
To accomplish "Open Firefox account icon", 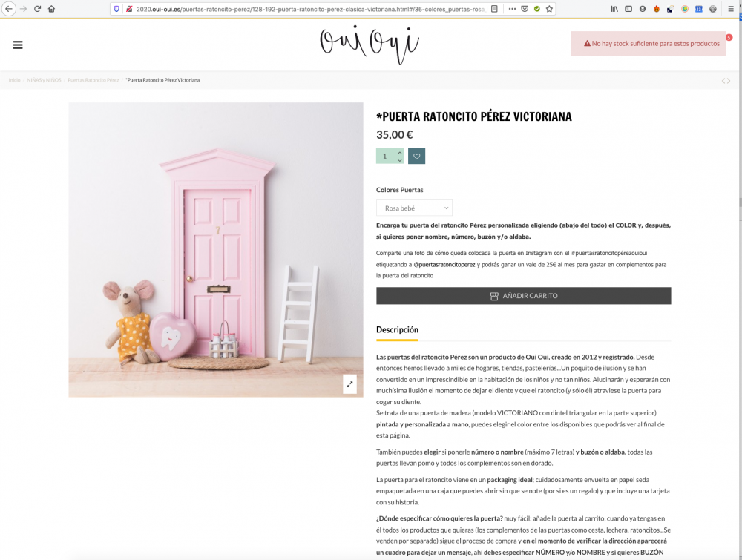I will [x=642, y=8].
